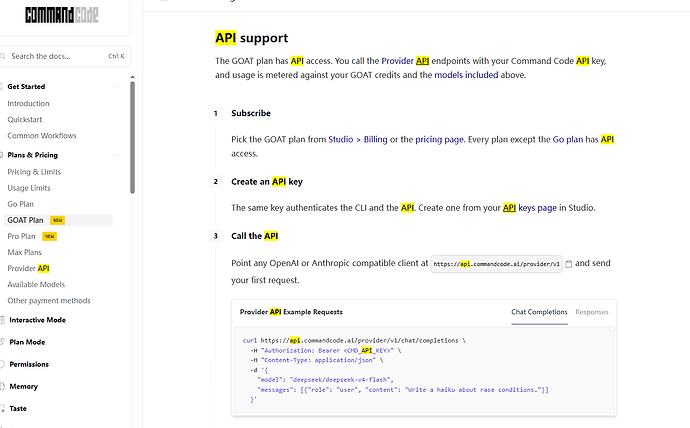The width and height of the screenshot is (690, 428).
Task: Open the Interactive Mode section
Action: click(x=37, y=320)
